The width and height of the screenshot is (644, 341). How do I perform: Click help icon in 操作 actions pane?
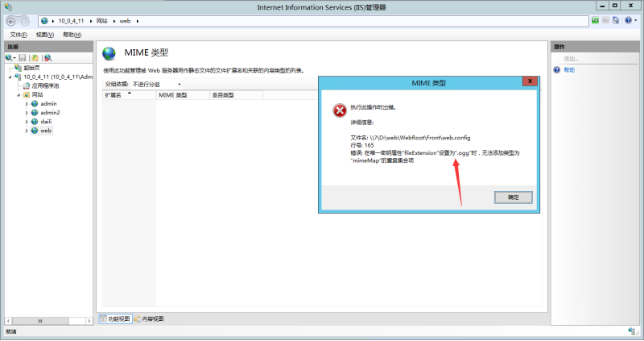pyautogui.click(x=557, y=70)
